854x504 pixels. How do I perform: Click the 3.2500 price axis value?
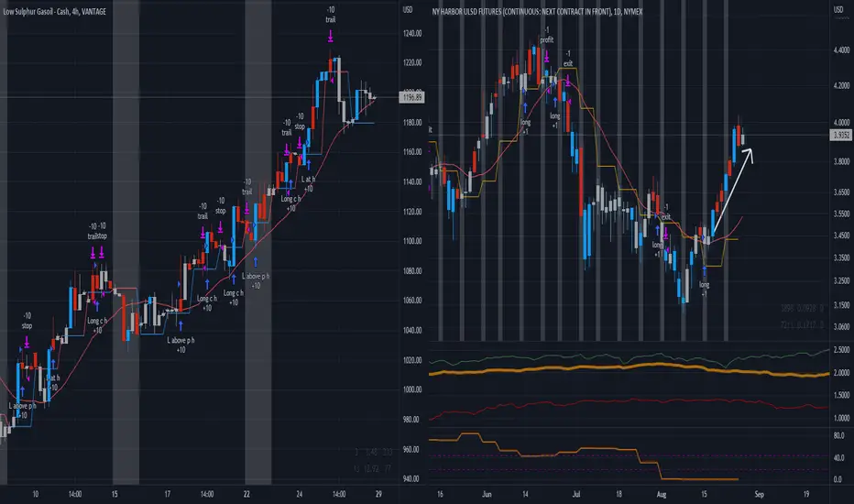pyautogui.click(x=841, y=281)
